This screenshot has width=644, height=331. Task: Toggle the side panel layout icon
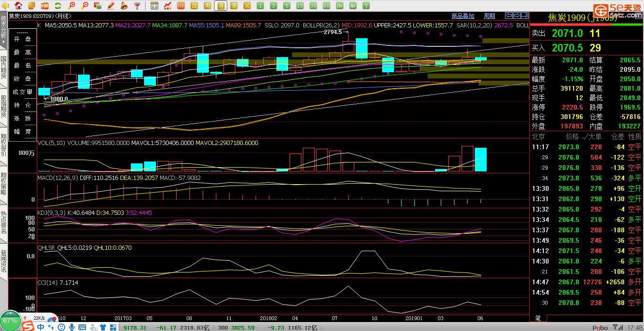(x=525, y=16)
